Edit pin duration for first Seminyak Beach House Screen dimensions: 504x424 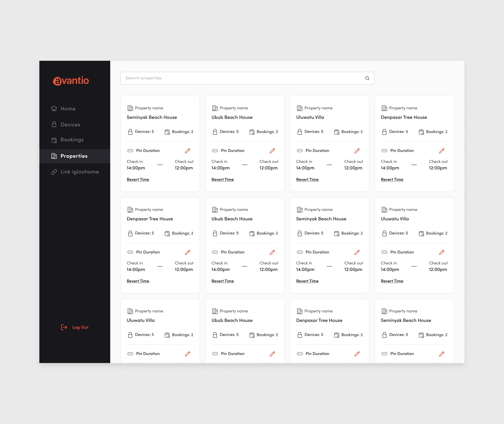pos(187,151)
